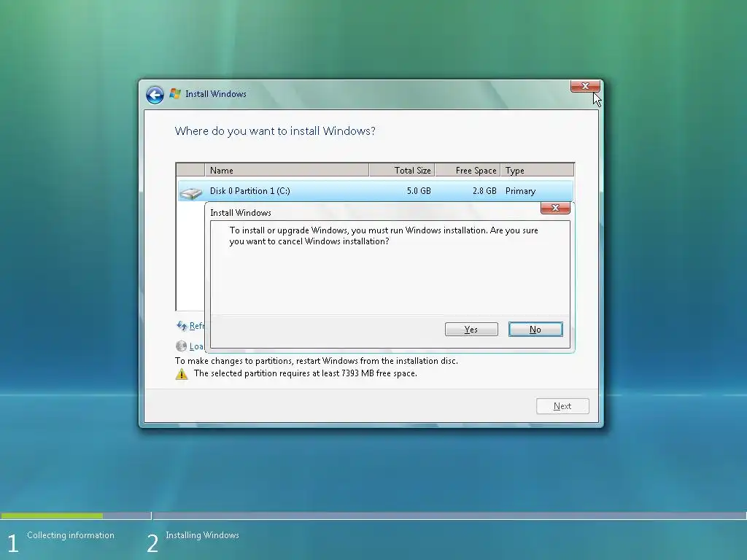Click the Refresh link behind the dialog
This screenshot has width=747, height=560.
pos(197,326)
